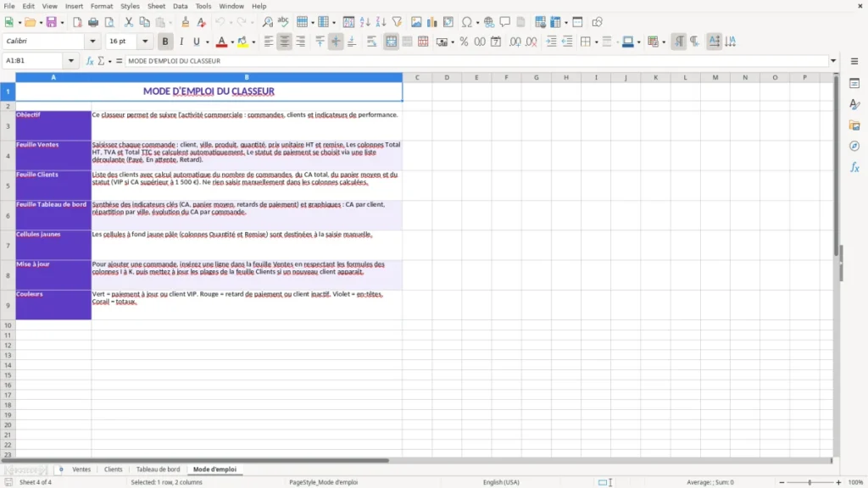Open the 16 pt font size dropdown

(x=145, y=42)
